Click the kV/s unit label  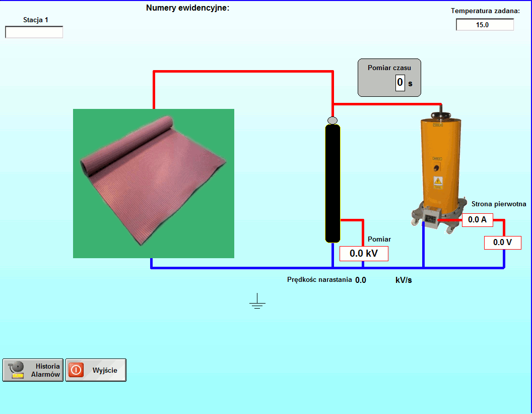404,280
